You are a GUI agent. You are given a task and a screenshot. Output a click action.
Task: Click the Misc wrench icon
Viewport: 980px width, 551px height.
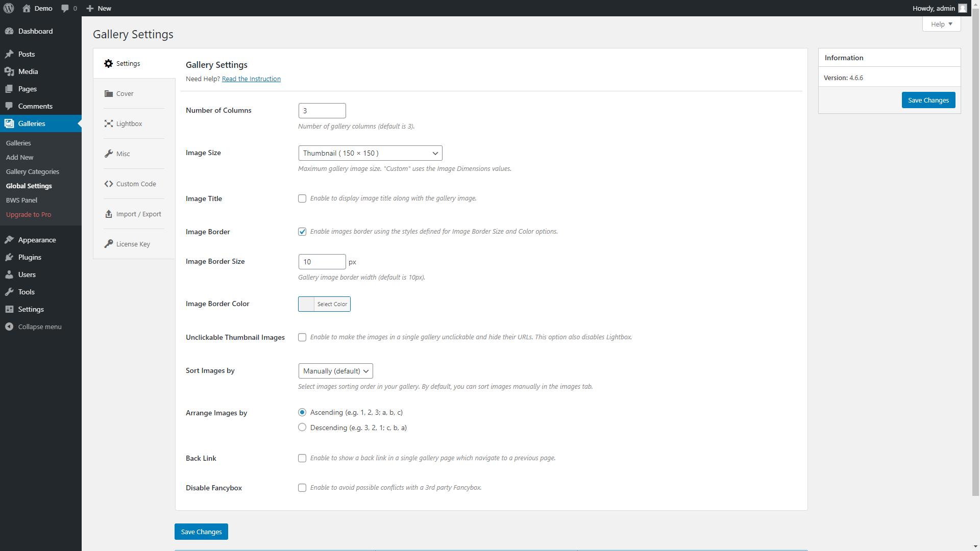coord(122,154)
